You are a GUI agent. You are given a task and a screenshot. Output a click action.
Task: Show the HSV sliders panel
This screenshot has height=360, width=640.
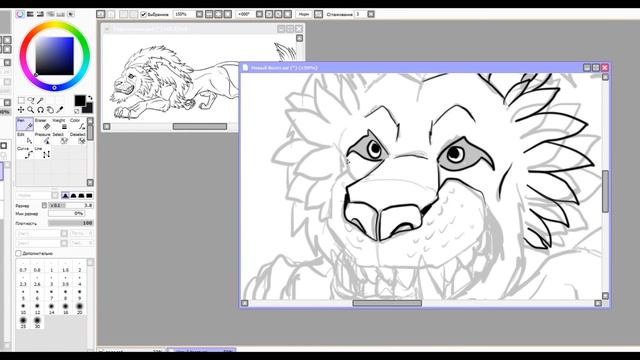click(x=40, y=14)
